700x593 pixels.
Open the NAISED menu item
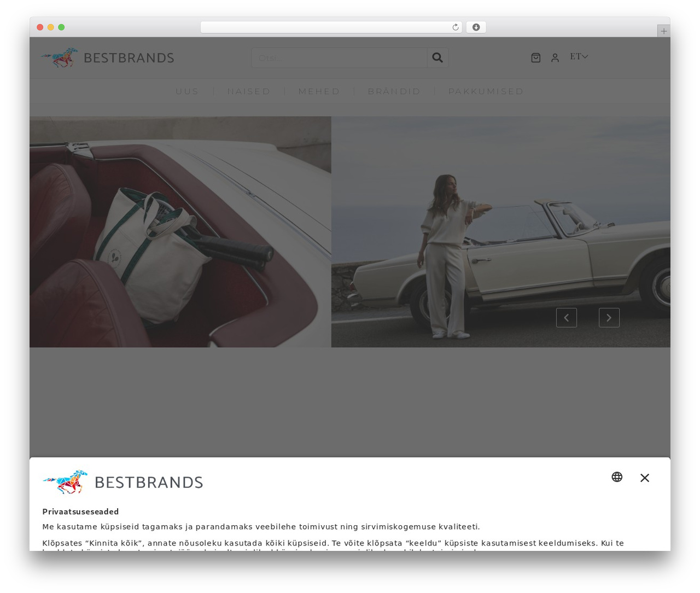[249, 91]
